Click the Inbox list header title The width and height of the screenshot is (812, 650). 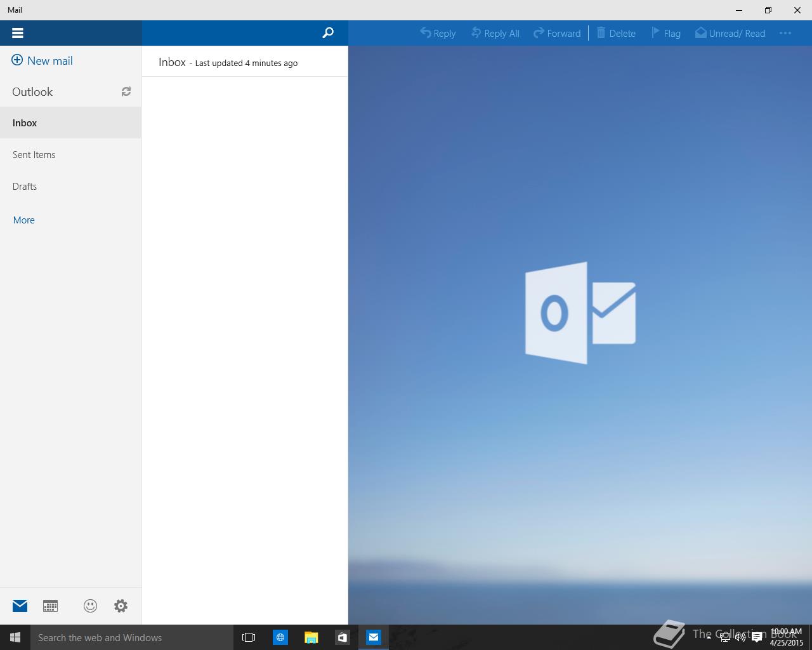[172, 62]
